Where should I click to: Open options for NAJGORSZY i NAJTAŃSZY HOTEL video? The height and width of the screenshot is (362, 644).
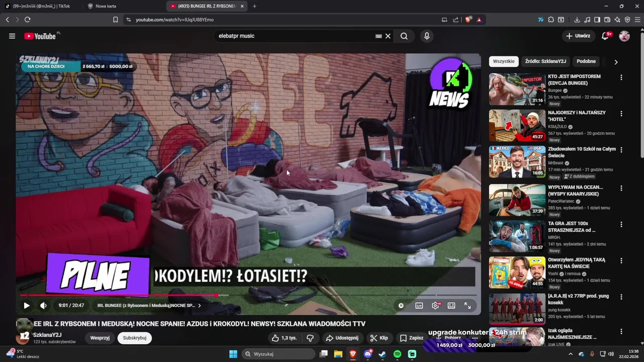tap(621, 114)
